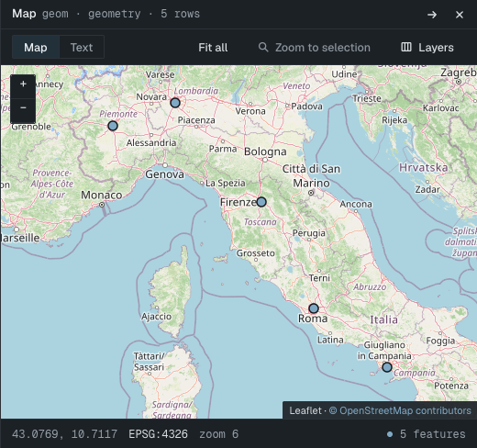Click the Fit all button
477x448 pixels.
click(x=213, y=48)
